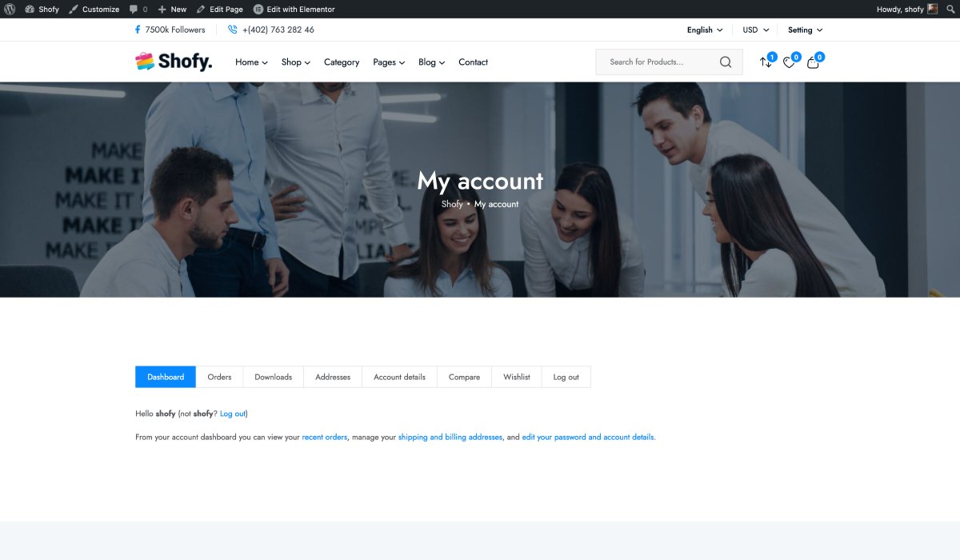Open the Pages menu in navigation
The height and width of the screenshot is (560, 960).
[x=389, y=62]
